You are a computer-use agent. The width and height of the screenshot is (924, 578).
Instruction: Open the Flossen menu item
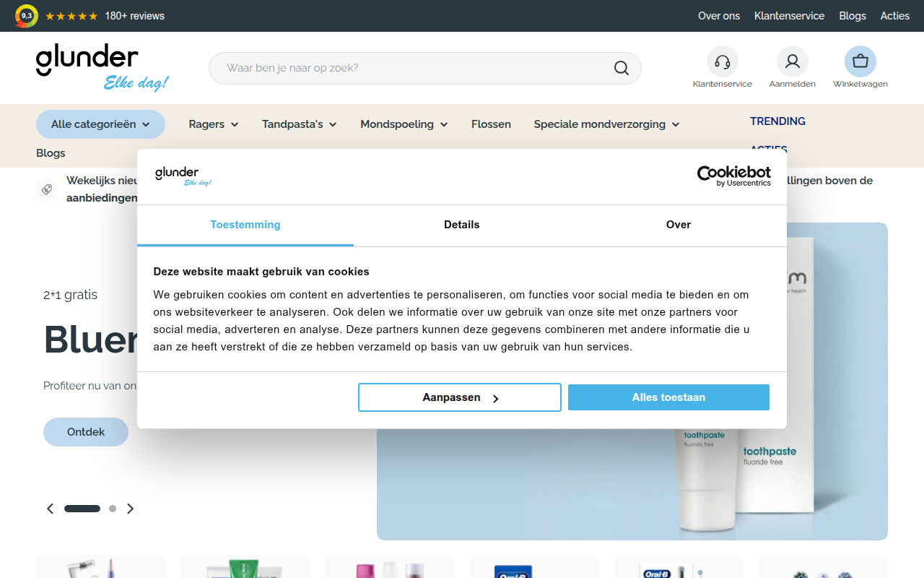(491, 124)
